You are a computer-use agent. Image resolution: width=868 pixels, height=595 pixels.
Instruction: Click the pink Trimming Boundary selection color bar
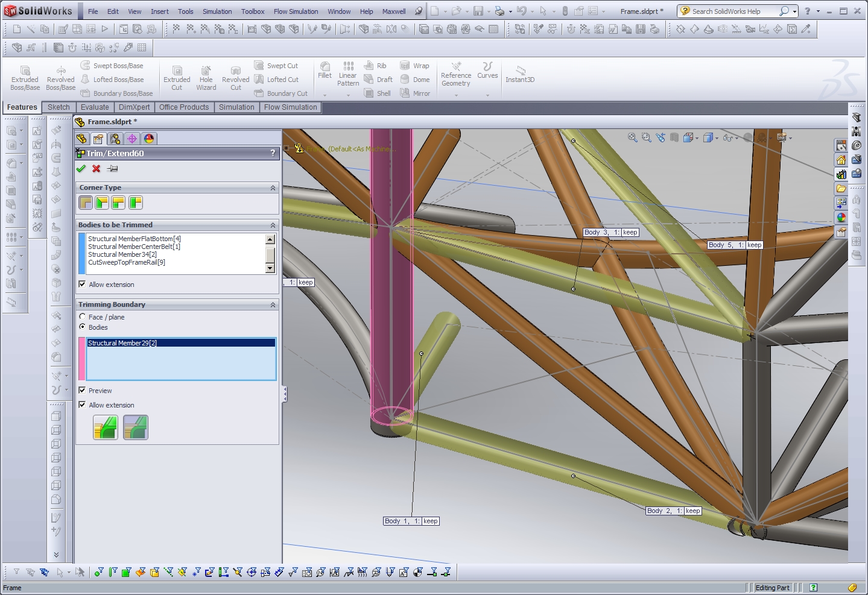tap(81, 359)
